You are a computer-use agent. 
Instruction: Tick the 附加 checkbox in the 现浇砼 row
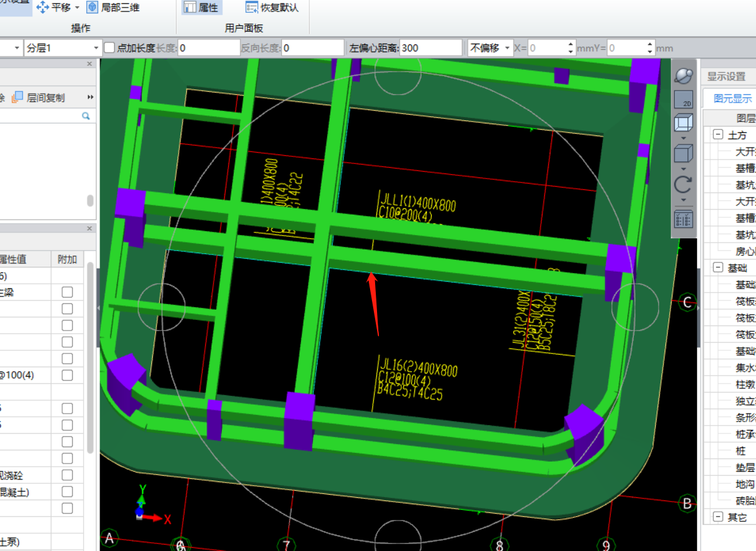pyautogui.click(x=68, y=475)
